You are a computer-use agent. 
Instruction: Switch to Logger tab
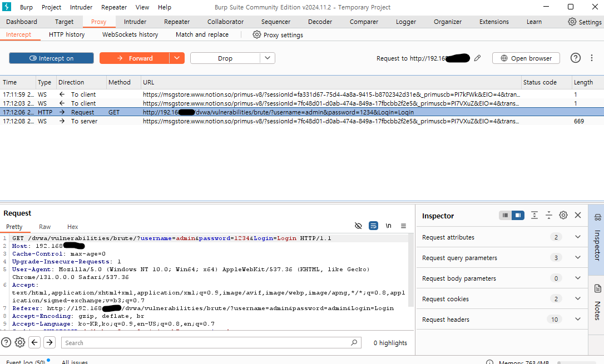point(405,22)
